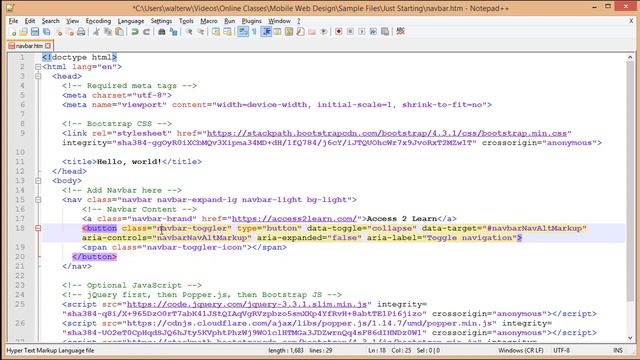Image resolution: width=640 pixels, height=360 pixels.
Task: Toggle show all characters pilcrow
Action: click(x=254, y=32)
